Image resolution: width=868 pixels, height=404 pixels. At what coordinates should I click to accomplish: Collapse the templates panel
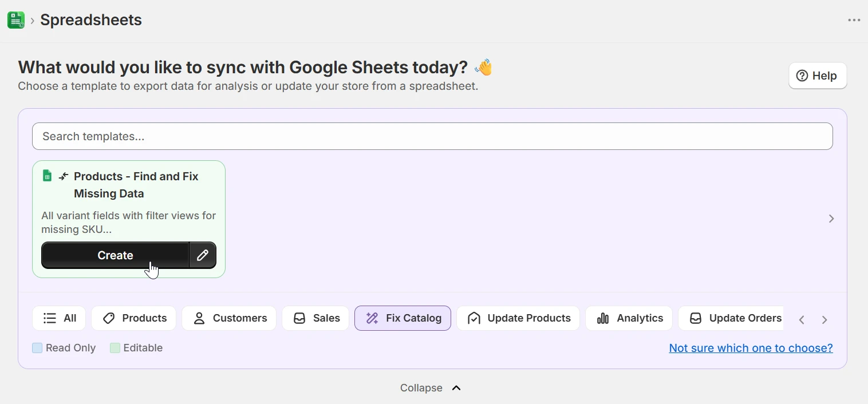[431, 388]
